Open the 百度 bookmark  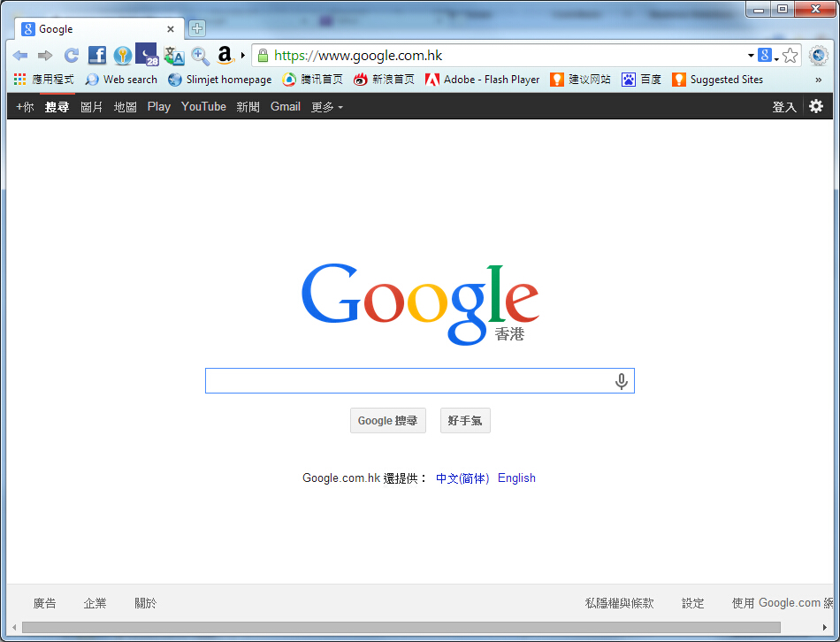[x=641, y=80]
